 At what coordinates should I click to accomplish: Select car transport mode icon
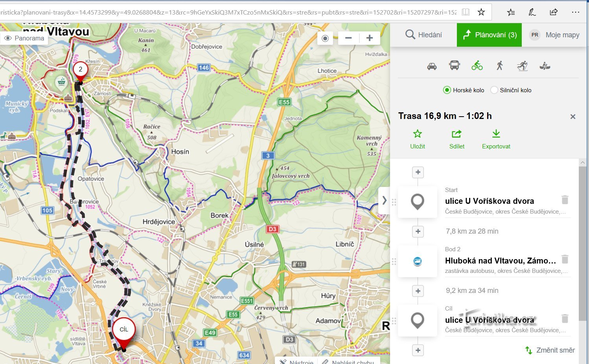432,66
